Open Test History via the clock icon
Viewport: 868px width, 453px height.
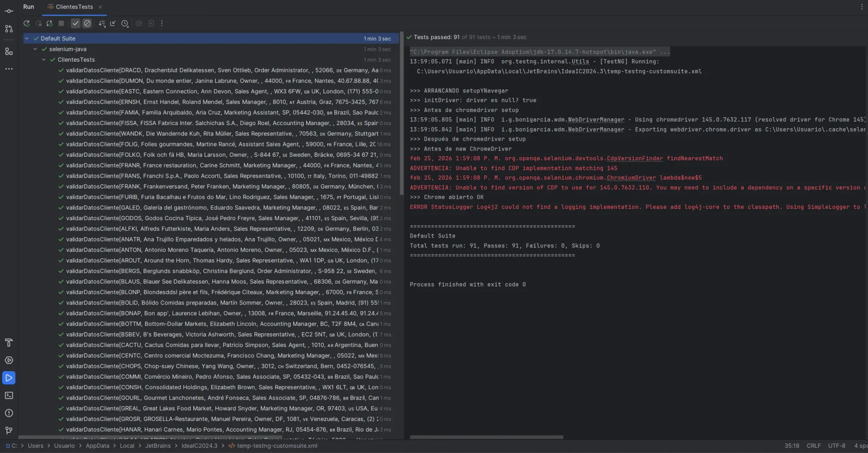(125, 23)
